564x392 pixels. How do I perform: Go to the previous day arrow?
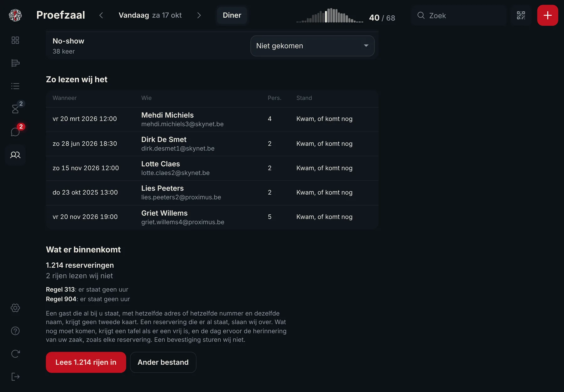pyautogui.click(x=101, y=15)
